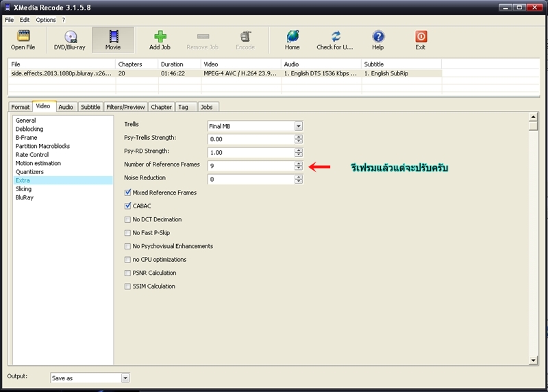Viewport: 548px width, 392px height.
Task: Select the BluRay category
Action: pos(25,197)
